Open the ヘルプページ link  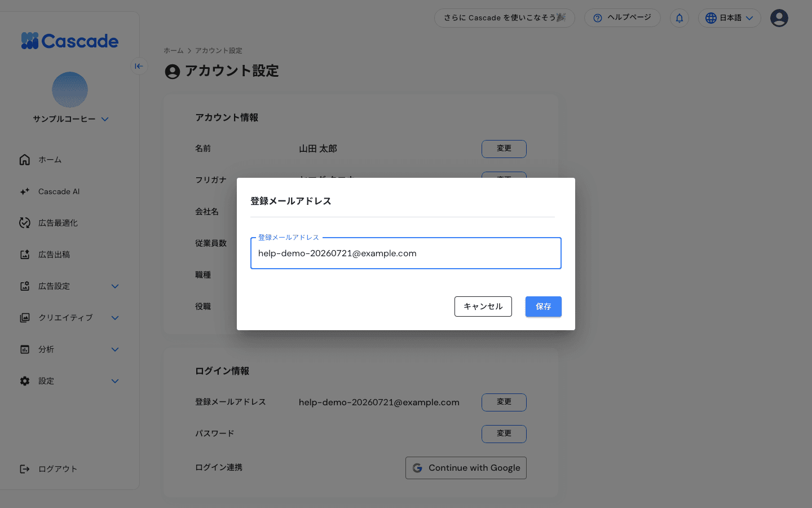point(623,18)
